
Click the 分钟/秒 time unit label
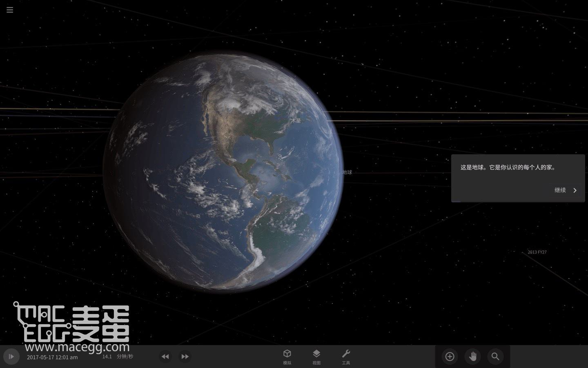click(x=125, y=357)
